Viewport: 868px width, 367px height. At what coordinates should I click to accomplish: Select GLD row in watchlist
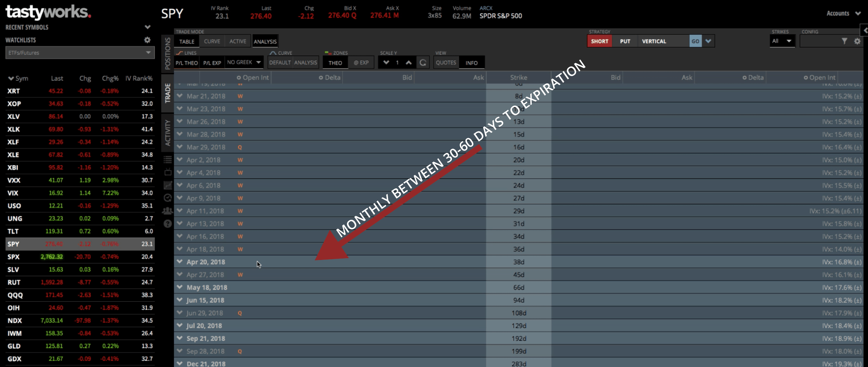pyautogui.click(x=80, y=346)
